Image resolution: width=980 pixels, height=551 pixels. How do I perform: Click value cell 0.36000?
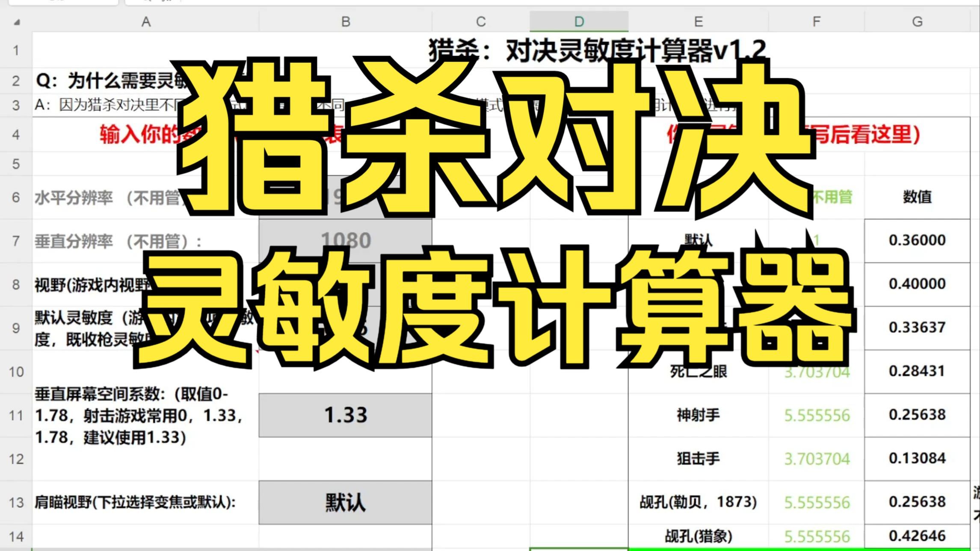(x=917, y=241)
